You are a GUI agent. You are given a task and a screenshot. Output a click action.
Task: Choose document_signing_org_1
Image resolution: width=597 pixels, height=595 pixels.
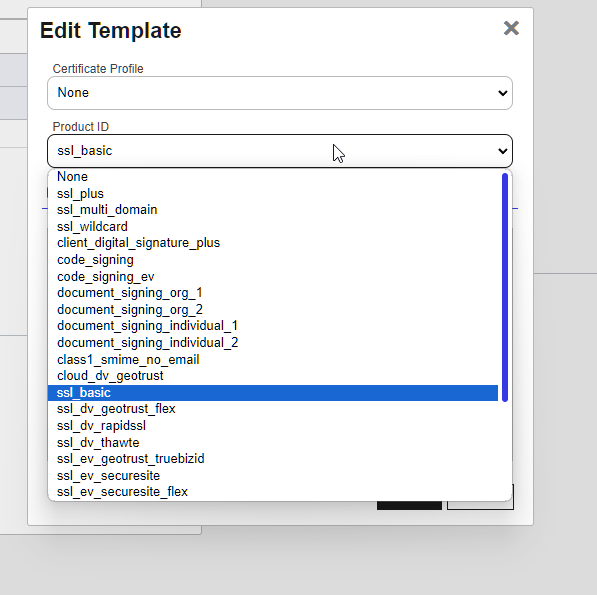coord(273,293)
